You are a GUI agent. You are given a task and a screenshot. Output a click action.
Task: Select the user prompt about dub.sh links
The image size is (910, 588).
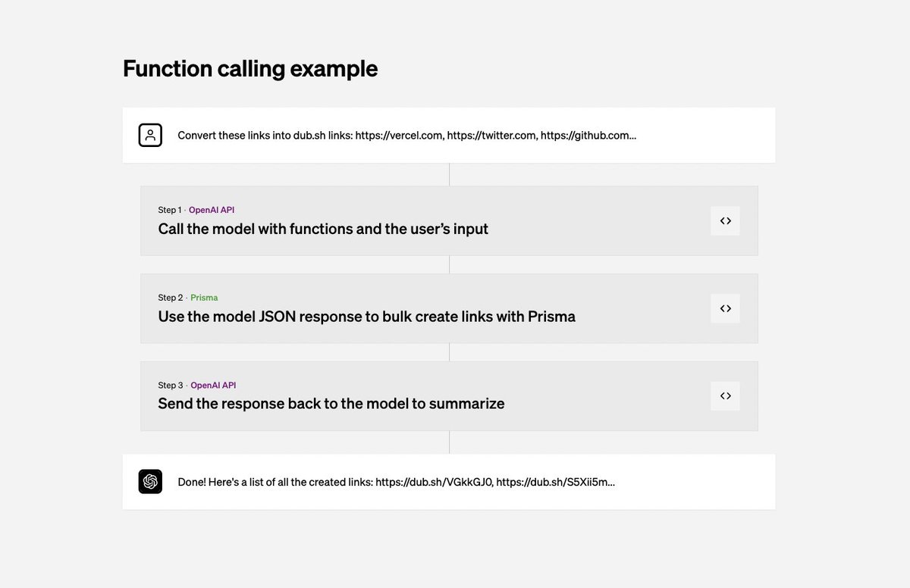[x=449, y=135]
